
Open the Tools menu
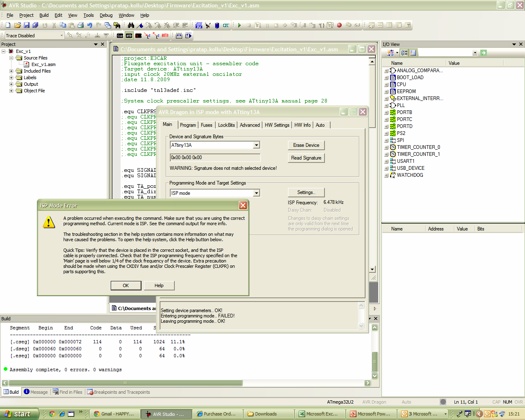89,15
